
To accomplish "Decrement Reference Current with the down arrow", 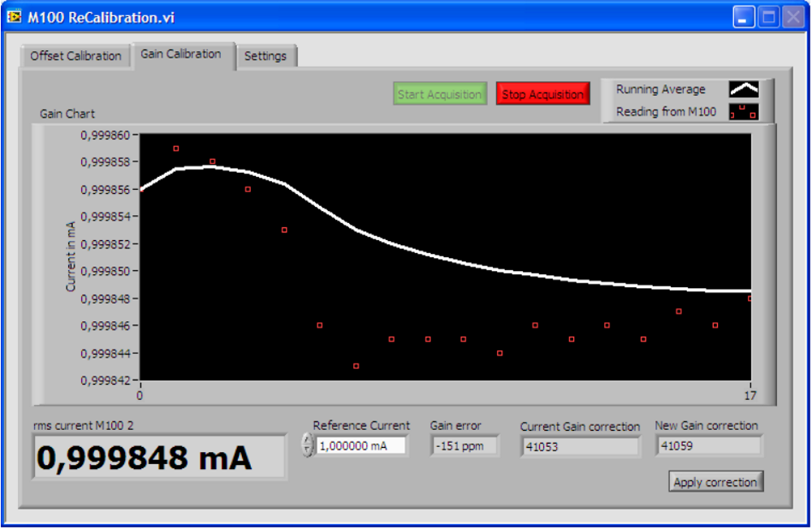I will (x=307, y=449).
